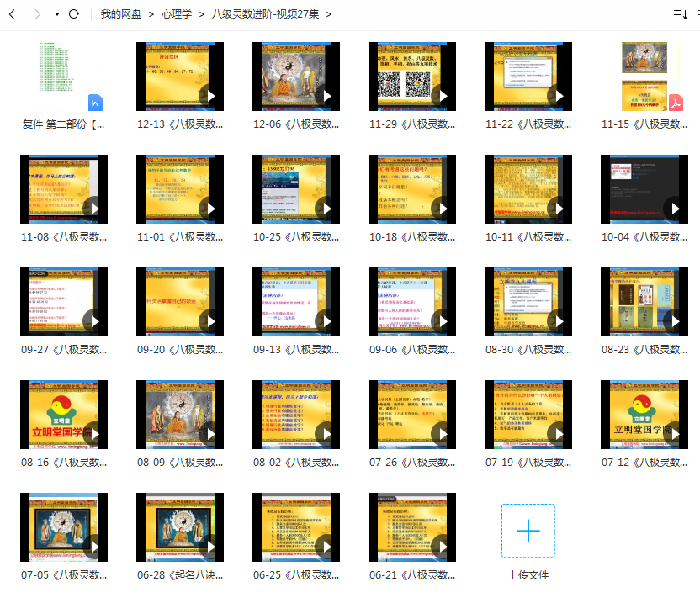Navigate to 我的网盘 in breadcrumb
700x603 pixels.
click(x=120, y=14)
